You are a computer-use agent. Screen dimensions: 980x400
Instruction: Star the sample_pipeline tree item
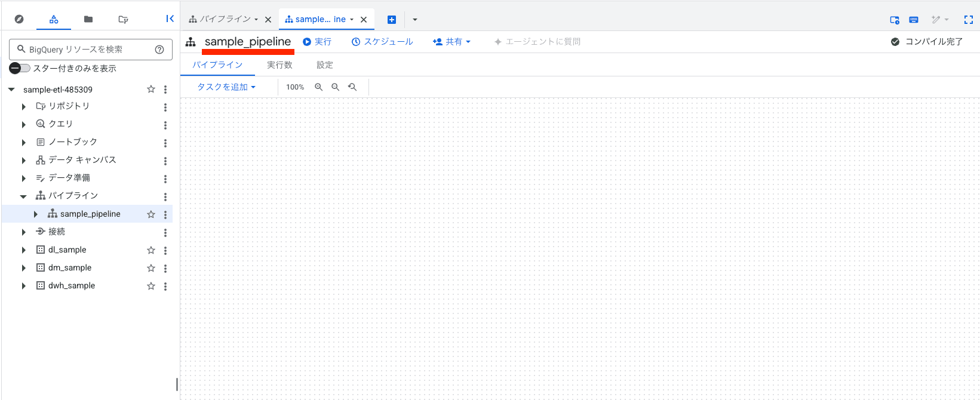pyautogui.click(x=151, y=214)
